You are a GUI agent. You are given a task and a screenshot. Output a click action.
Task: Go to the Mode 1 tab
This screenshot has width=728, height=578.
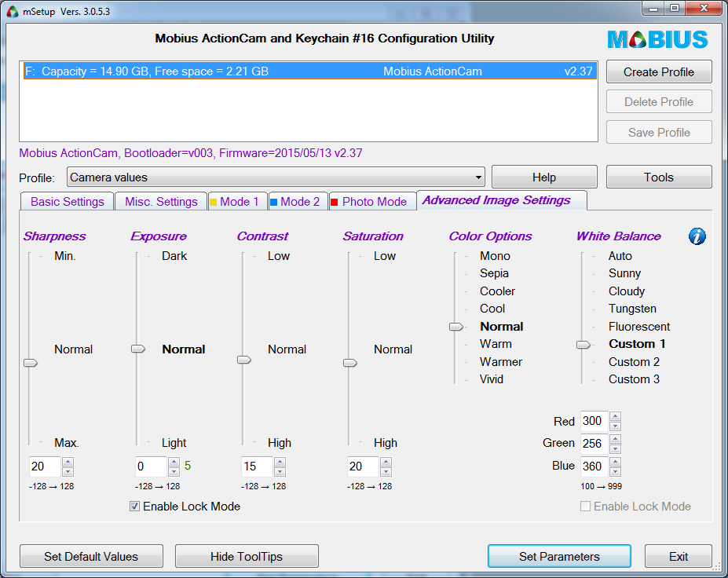tap(238, 202)
